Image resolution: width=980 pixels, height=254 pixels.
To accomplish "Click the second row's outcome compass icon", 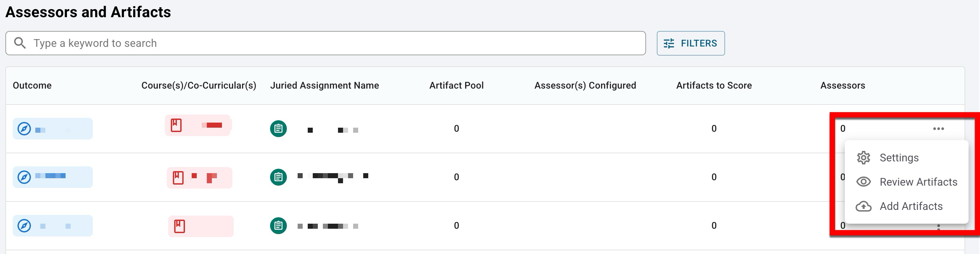I will [24, 177].
